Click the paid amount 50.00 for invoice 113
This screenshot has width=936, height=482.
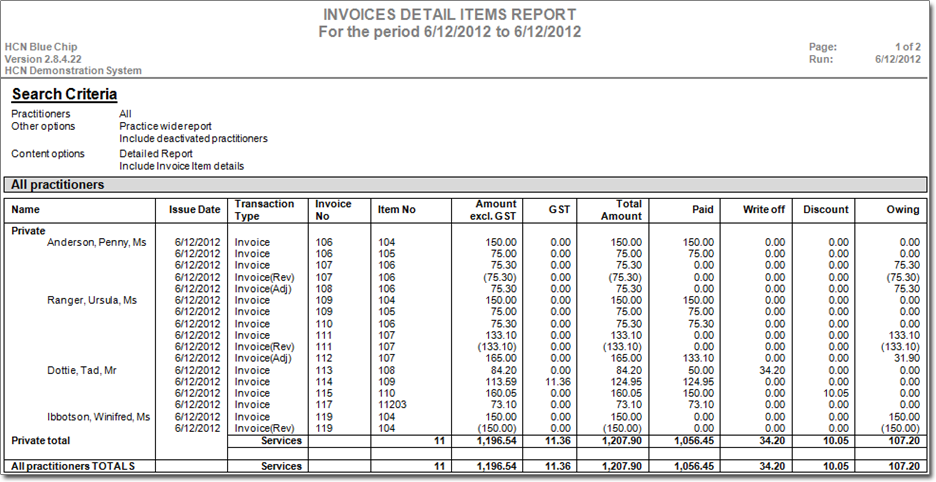coord(700,370)
